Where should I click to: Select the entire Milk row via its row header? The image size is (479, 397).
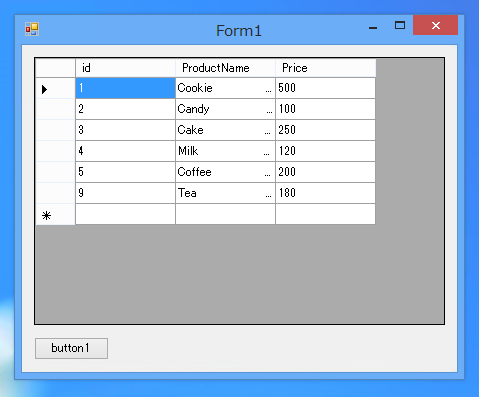click(x=55, y=151)
